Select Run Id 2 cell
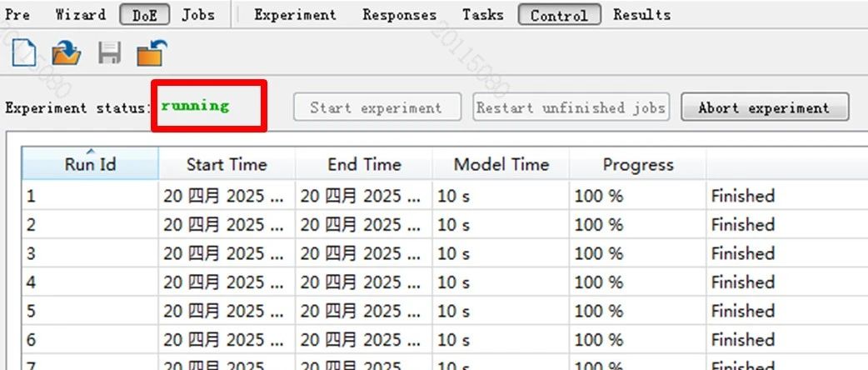868x370 pixels. [90, 224]
